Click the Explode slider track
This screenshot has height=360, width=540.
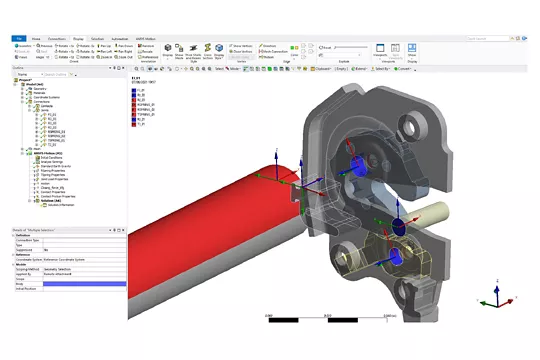tap(351, 47)
